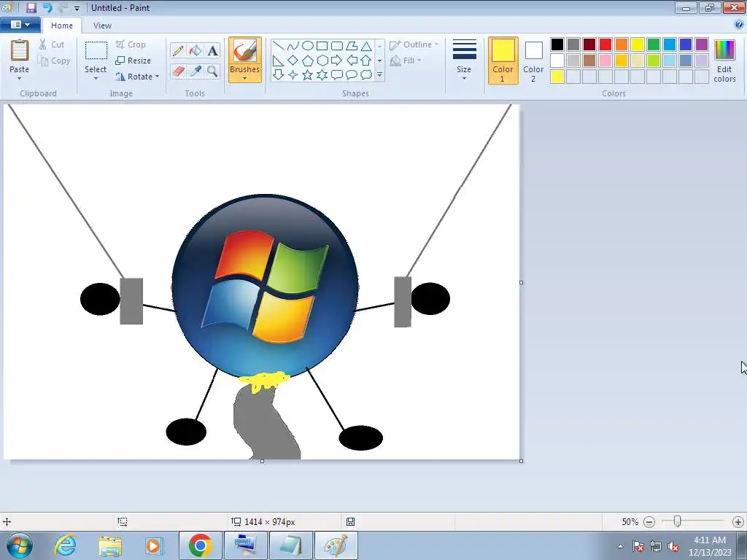Open Google Chrome from the taskbar
The image size is (747, 560).
200,545
